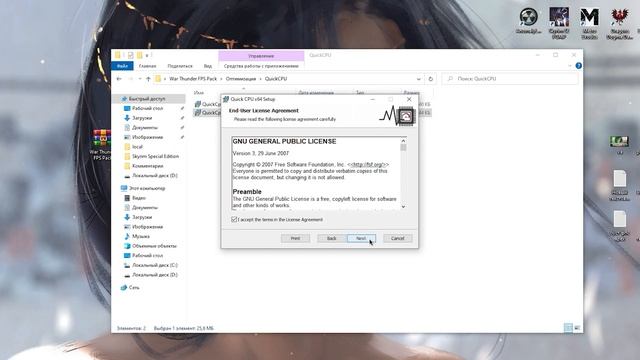This screenshot has height=360, width=640.
Task: Expand the Explorer ribbon chevron
Action: (x=570, y=66)
